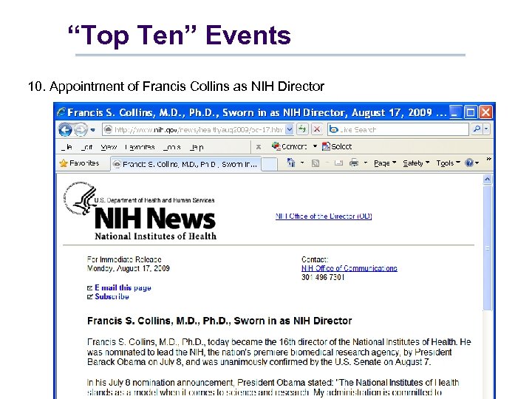Stop loading with the red X icon

tap(317, 129)
